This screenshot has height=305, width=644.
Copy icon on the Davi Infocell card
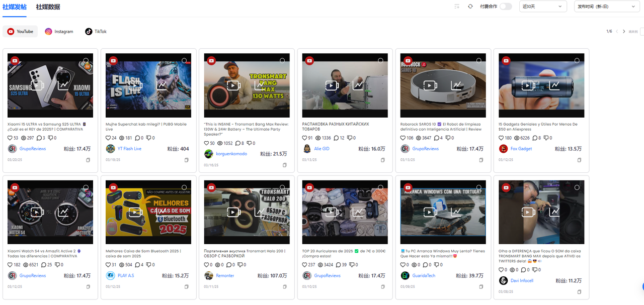579,292
